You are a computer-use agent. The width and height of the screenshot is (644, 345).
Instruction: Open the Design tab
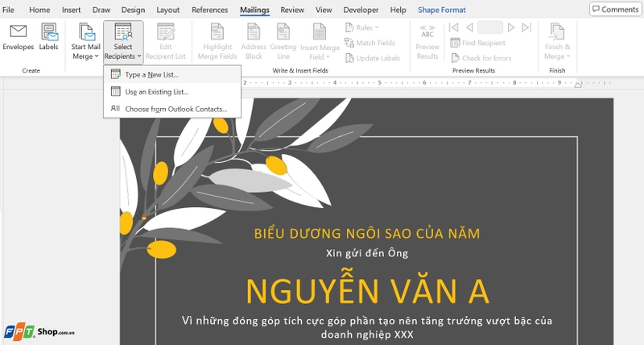click(133, 10)
